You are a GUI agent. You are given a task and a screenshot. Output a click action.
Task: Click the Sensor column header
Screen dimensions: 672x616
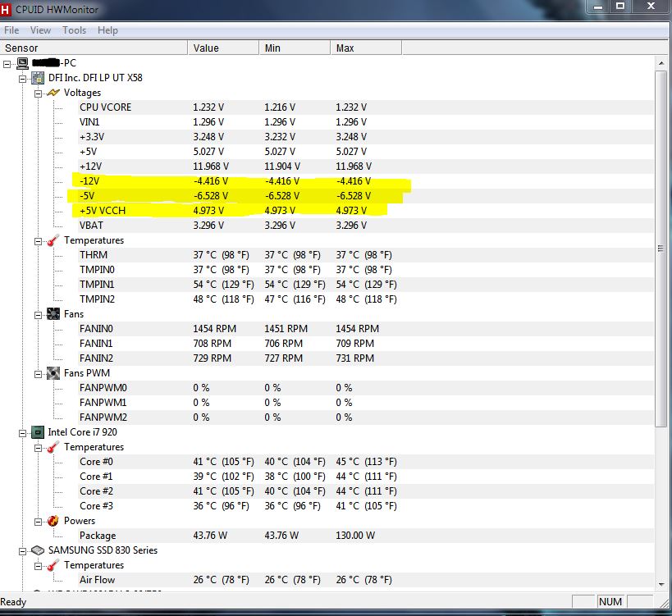[94, 48]
